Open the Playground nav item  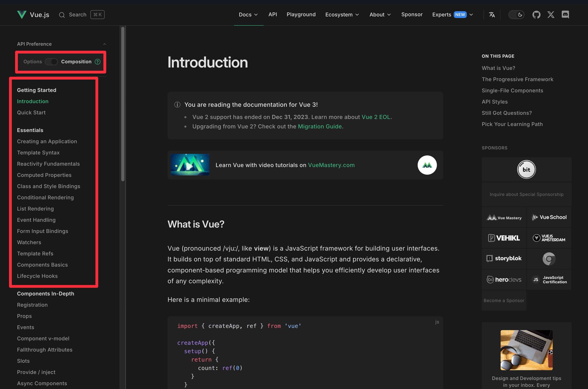pos(301,14)
